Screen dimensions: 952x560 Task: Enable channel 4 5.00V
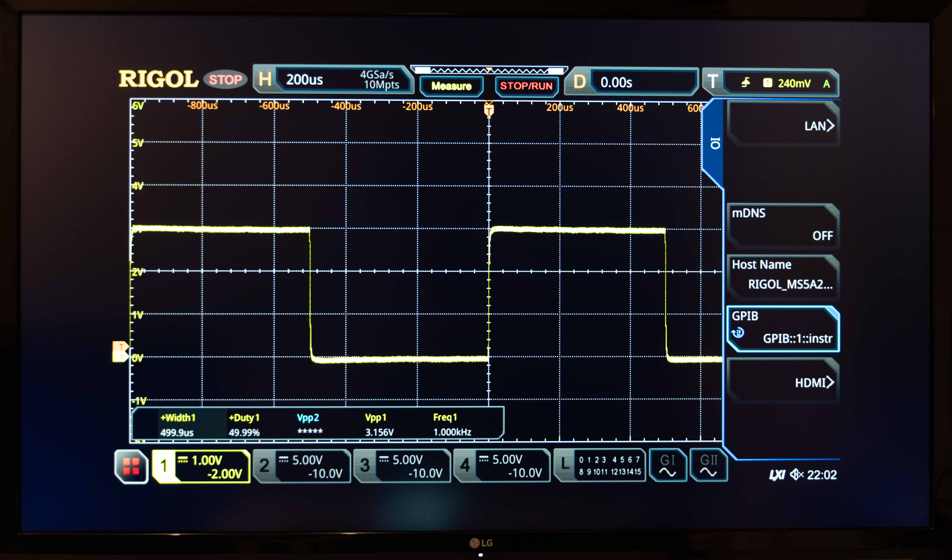(x=502, y=465)
